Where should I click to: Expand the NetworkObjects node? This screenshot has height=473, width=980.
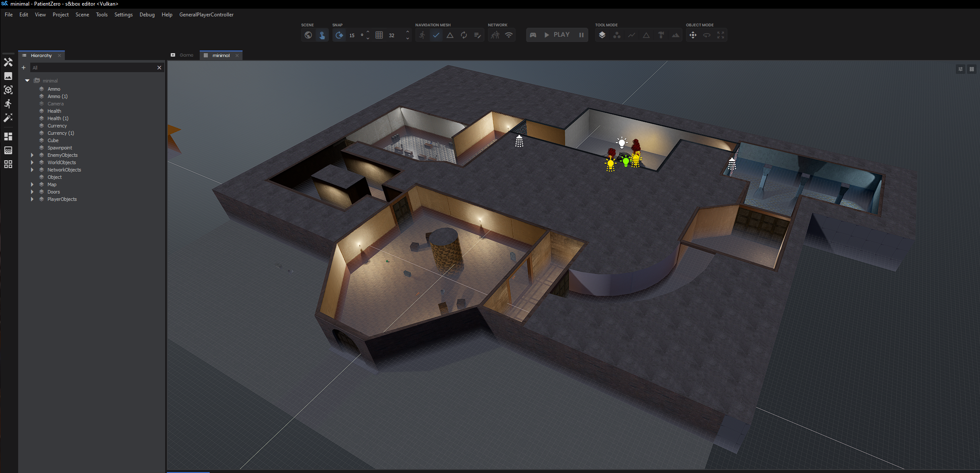pyautogui.click(x=32, y=170)
